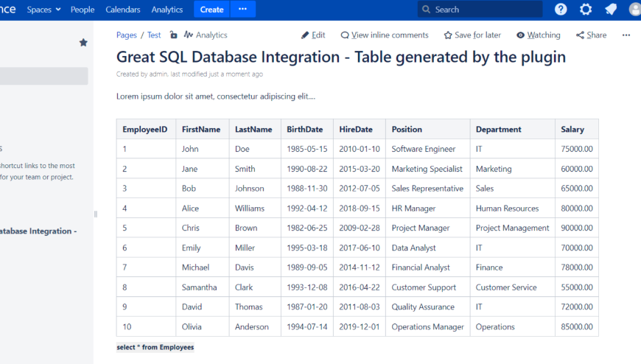Viewport: 641px width, 364px height.
Task: Share this page using the Share icon
Action: (x=591, y=35)
